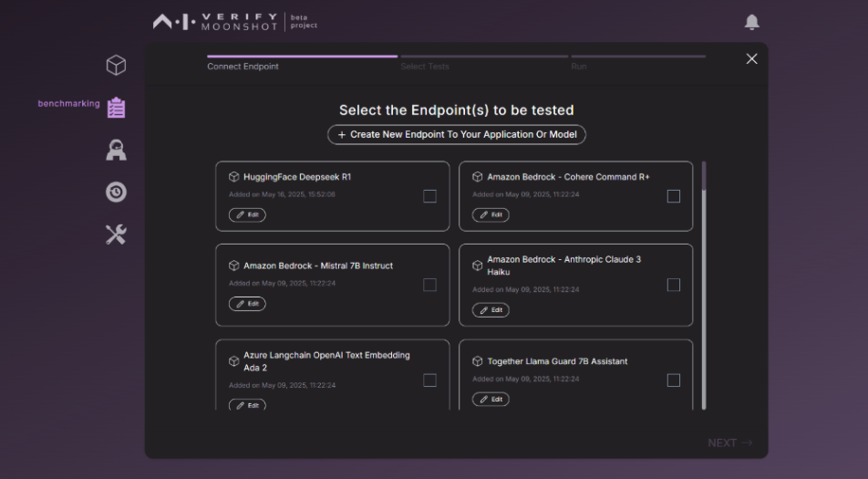
Task: Click 'Select the Endpoint(s) to be tested' heading
Action: tap(457, 110)
